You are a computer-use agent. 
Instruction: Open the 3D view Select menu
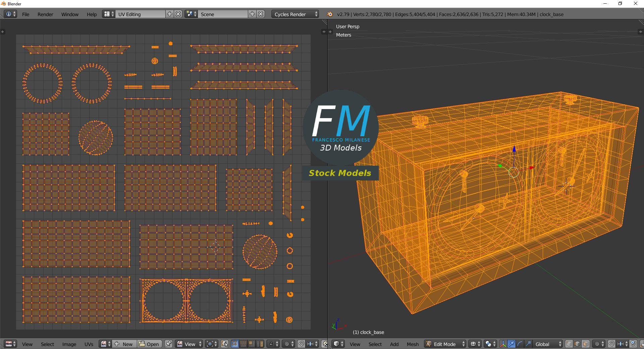[x=375, y=344]
